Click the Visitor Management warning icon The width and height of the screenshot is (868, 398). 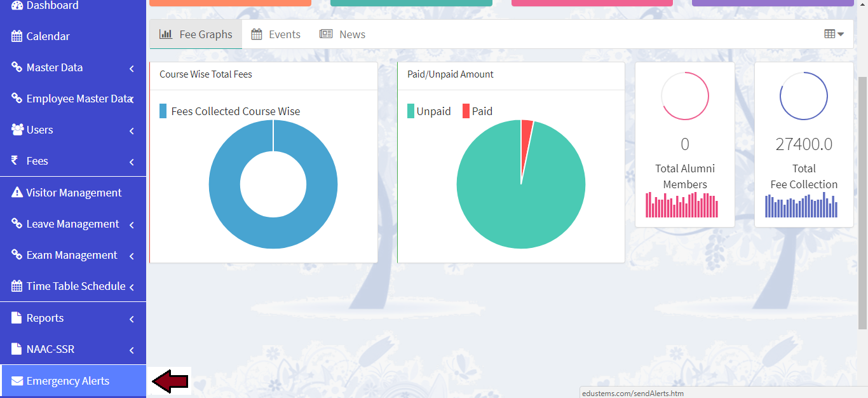[17, 193]
